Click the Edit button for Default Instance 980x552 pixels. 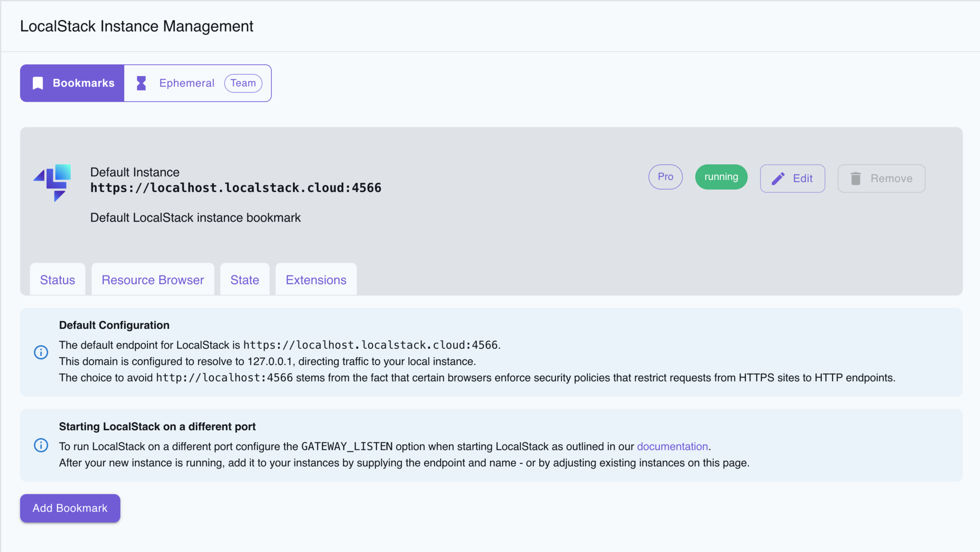tap(793, 178)
